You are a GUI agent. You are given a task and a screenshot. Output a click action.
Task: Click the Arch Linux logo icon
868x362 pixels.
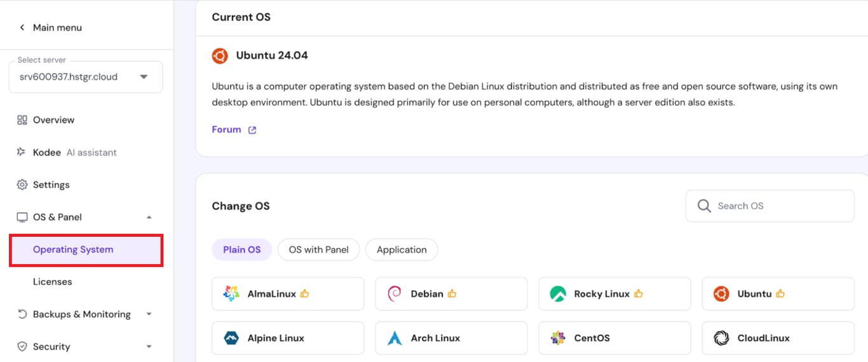pos(395,339)
